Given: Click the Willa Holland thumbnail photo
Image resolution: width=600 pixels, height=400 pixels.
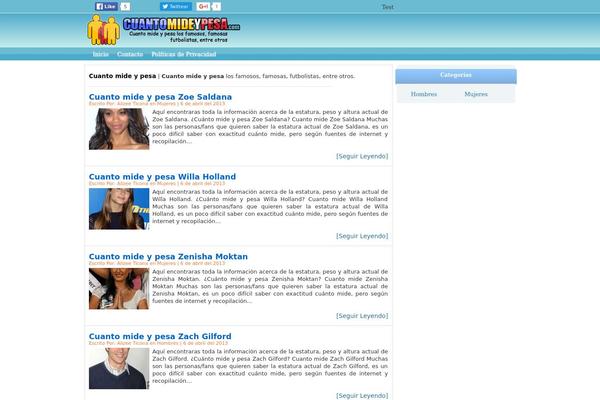Looking at the screenshot, I should click(119, 209).
